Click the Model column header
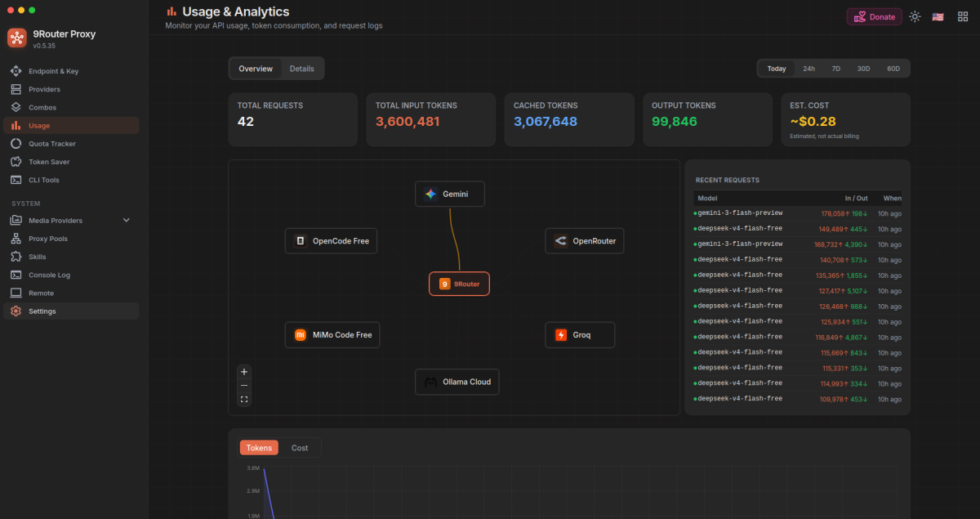980x519 pixels. [x=707, y=199]
